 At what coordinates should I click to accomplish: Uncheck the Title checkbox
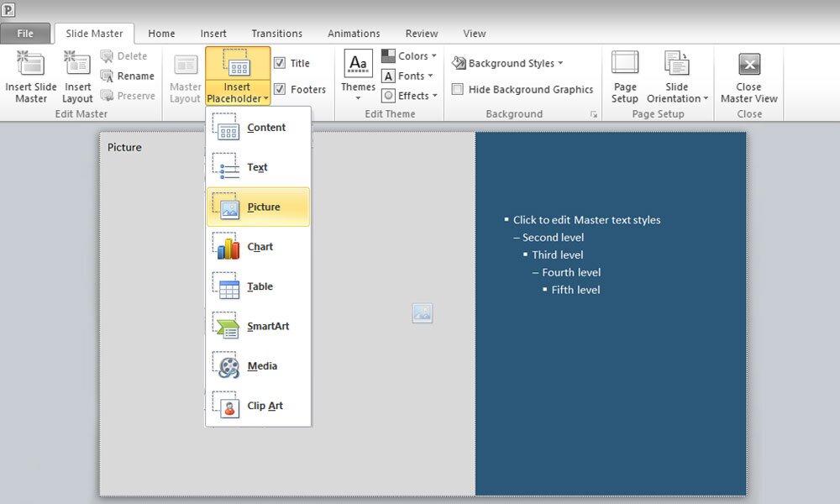(x=280, y=63)
